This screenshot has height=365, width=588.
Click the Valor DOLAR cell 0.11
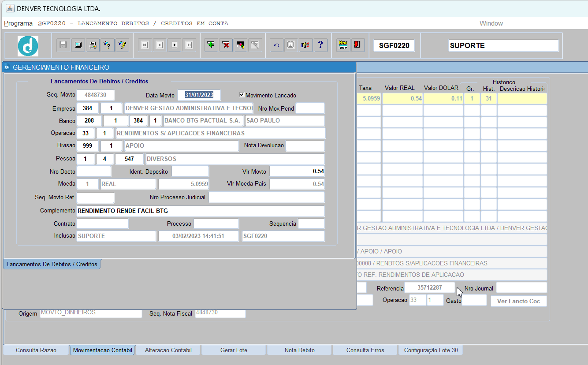pyautogui.click(x=443, y=99)
